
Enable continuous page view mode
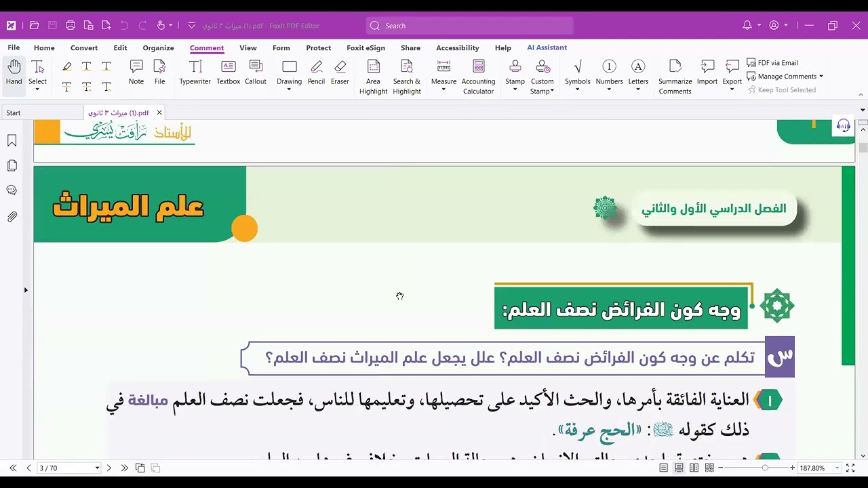[x=679, y=468]
